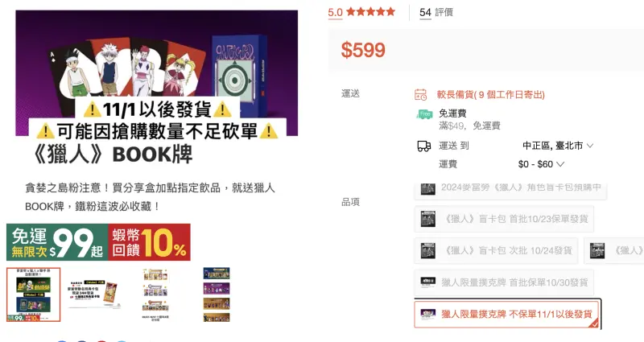Screen dimensions: 644x342
Task: Choose variant 獵人限量撲克牌 首批保單10/30發貨
Action: coord(504,282)
